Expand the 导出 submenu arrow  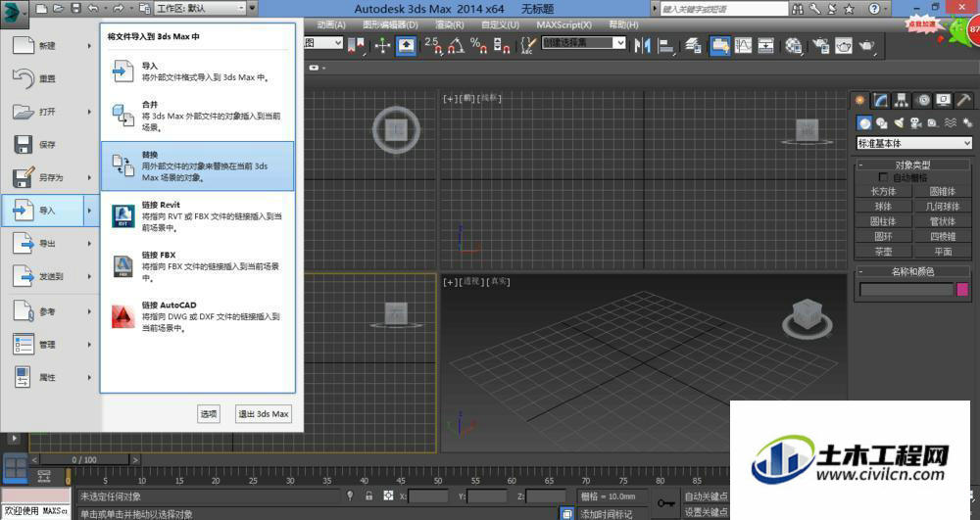pyautogui.click(x=89, y=244)
